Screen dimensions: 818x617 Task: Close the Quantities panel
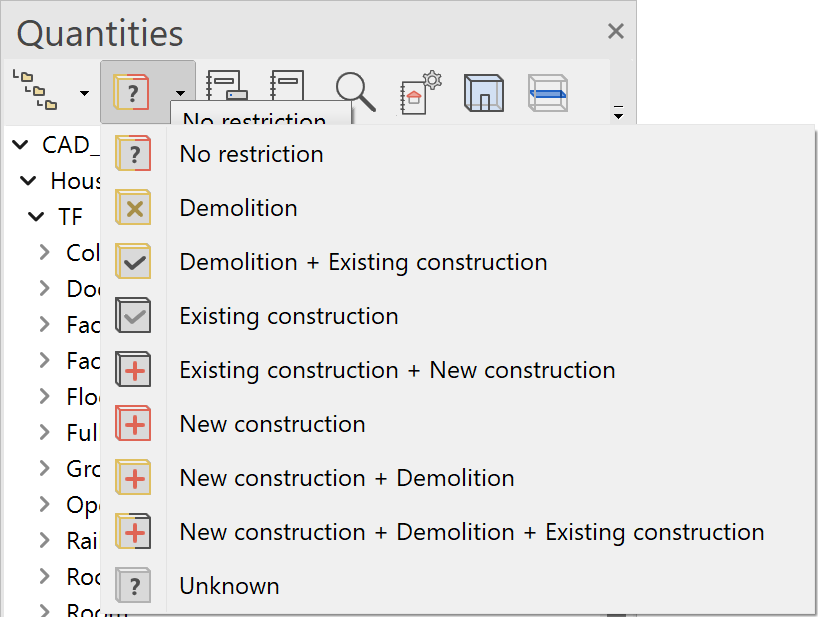[616, 31]
